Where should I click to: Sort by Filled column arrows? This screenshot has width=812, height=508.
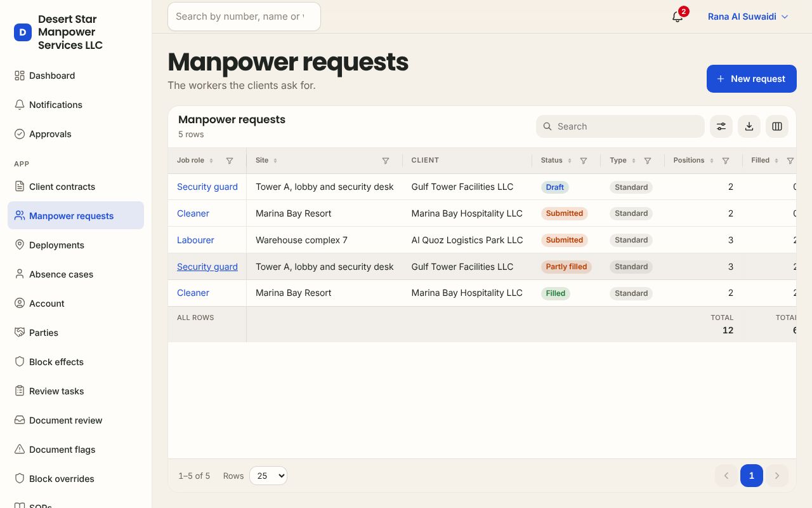776,161
